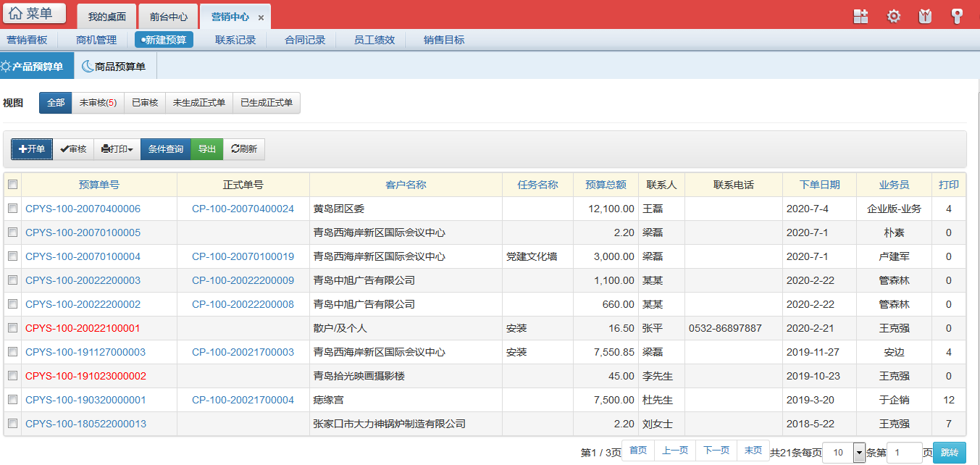This screenshot has width=980, height=465.
Task: Check the row CPYS-100-20022200003
Action: click(x=12, y=280)
